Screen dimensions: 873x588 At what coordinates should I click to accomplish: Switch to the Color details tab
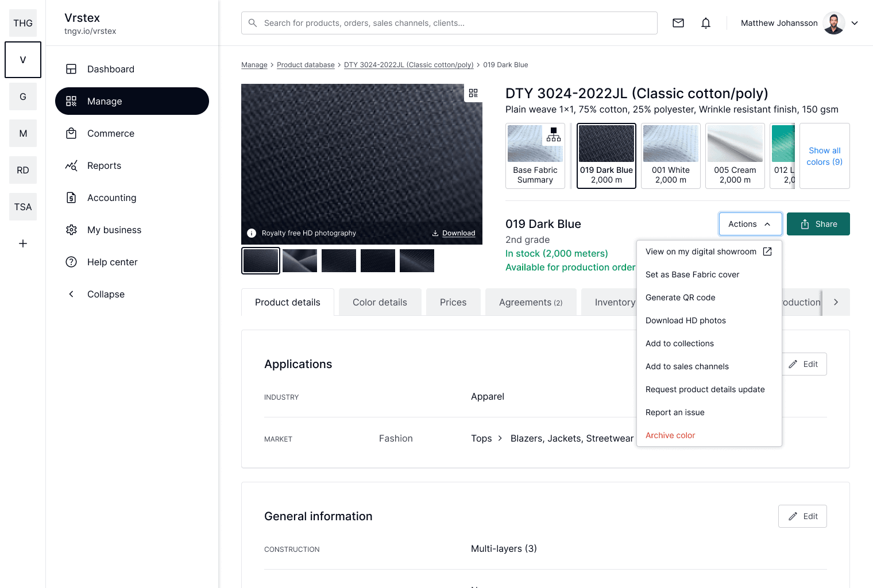[380, 302]
